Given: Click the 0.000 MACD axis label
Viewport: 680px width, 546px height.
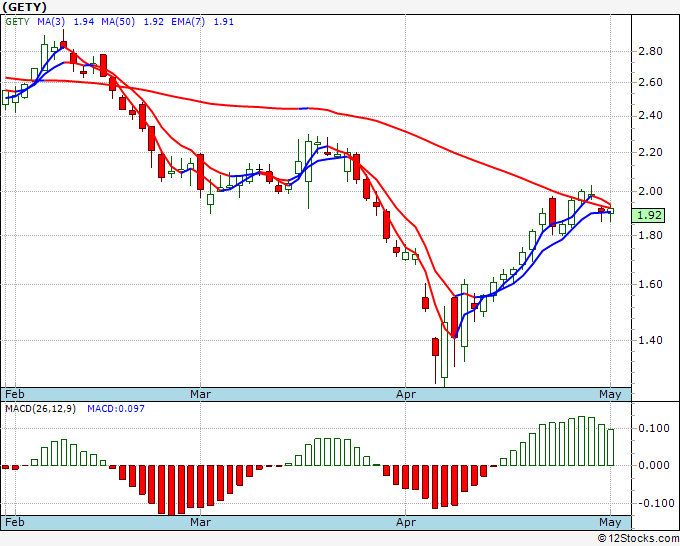Looking at the screenshot, I should [654, 465].
